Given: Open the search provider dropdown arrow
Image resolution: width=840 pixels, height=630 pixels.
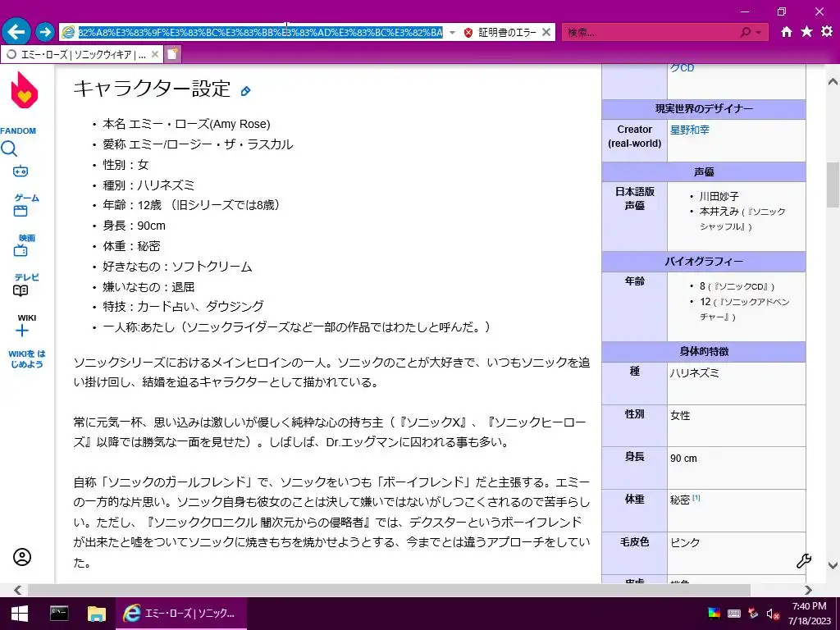Looking at the screenshot, I should (758, 33).
